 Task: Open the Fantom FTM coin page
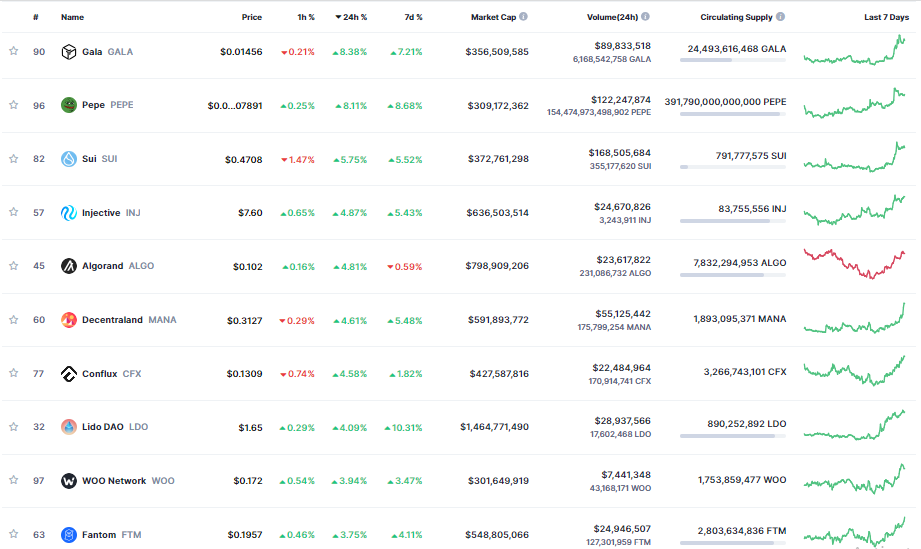click(x=112, y=535)
